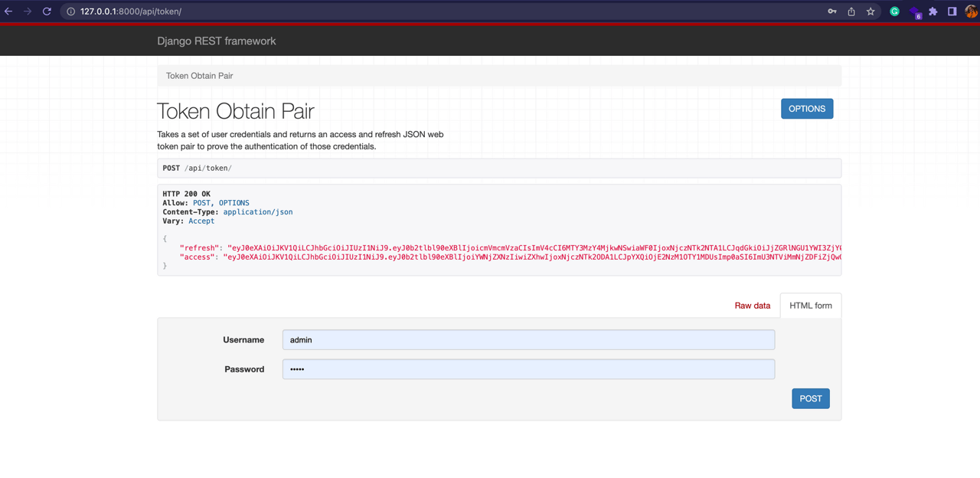Focus the Password input field

[x=528, y=369]
